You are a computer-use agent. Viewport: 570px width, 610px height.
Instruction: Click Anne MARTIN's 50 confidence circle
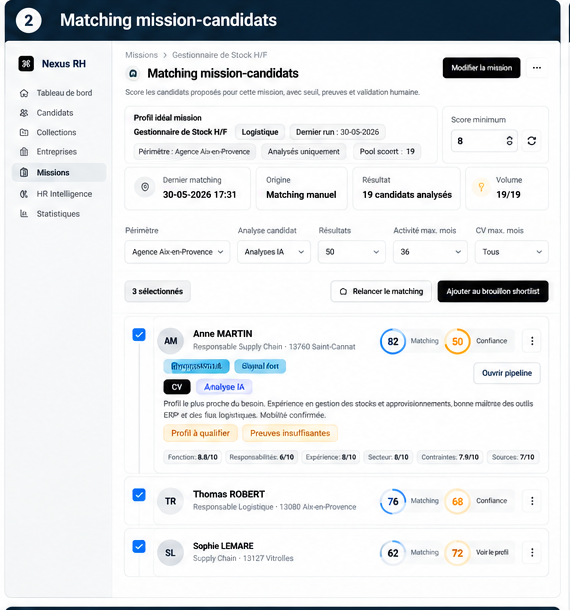coord(457,342)
